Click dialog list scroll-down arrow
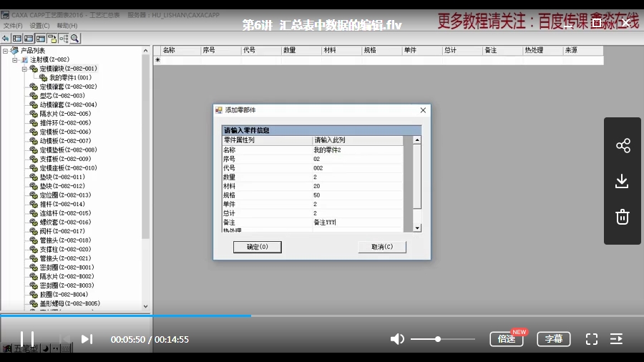 pyautogui.click(x=417, y=228)
